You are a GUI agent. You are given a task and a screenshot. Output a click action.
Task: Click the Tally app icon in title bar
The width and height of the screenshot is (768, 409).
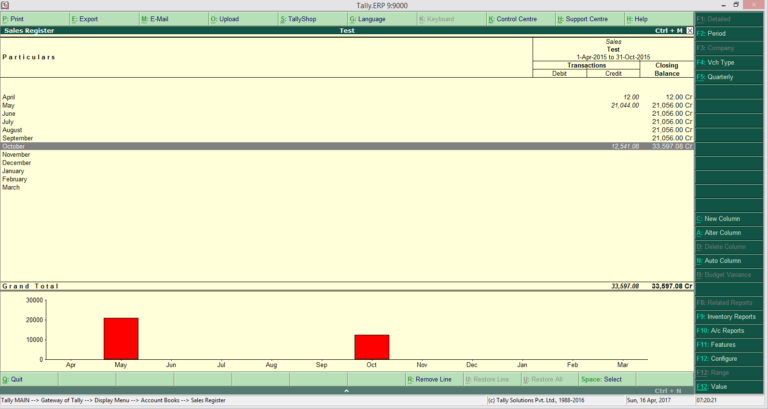(6, 5)
